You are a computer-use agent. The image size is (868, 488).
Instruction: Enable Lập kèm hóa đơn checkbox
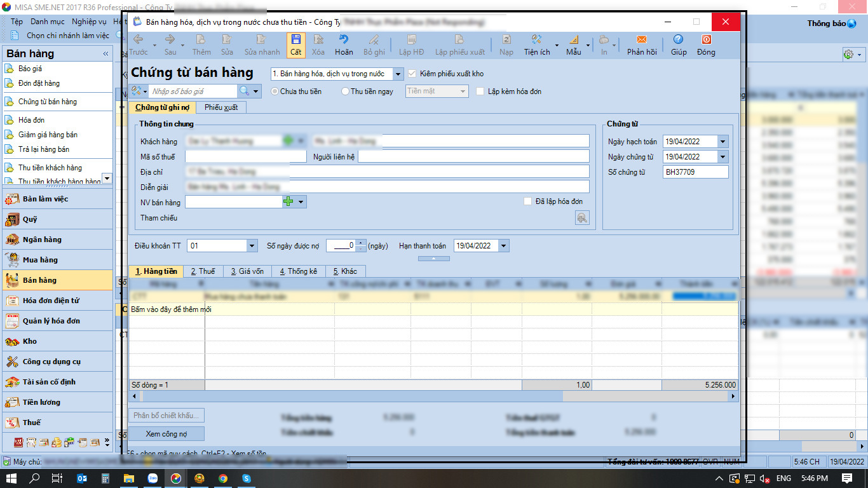(x=480, y=91)
